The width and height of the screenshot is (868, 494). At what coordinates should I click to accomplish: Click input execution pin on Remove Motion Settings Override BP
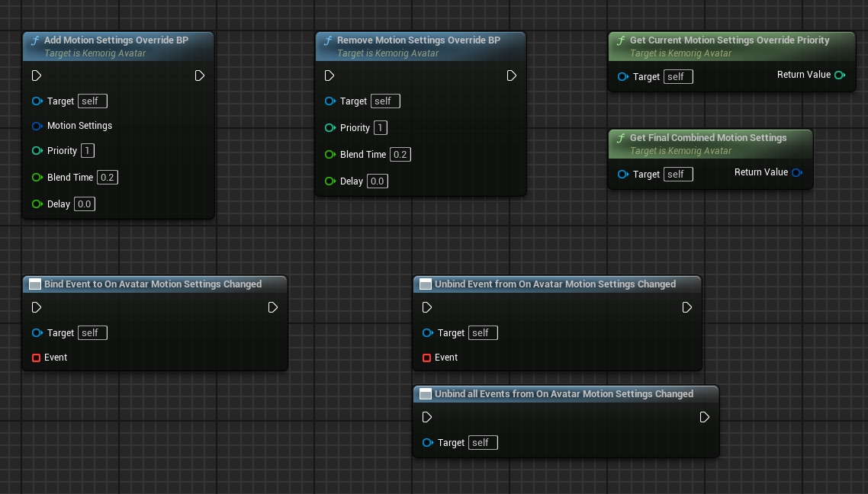pyautogui.click(x=330, y=75)
